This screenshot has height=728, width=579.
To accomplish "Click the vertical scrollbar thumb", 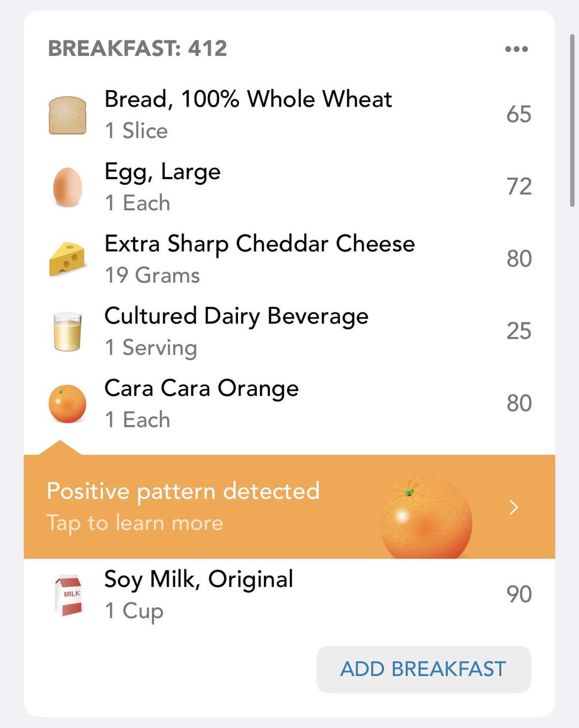I will pyautogui.click(x=572, y=120).
